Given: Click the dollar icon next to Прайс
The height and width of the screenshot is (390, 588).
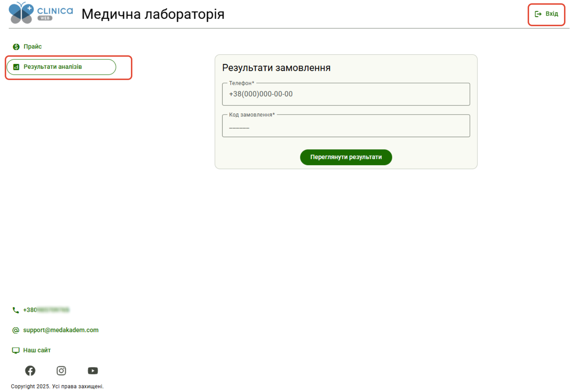Looking at the screenshot, I should 16,47.
